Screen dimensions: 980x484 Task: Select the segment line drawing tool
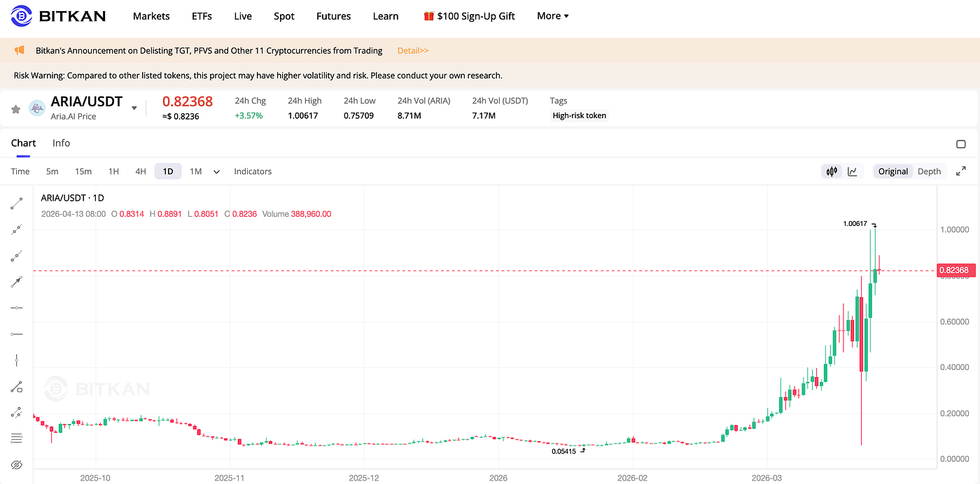point(17,204)
